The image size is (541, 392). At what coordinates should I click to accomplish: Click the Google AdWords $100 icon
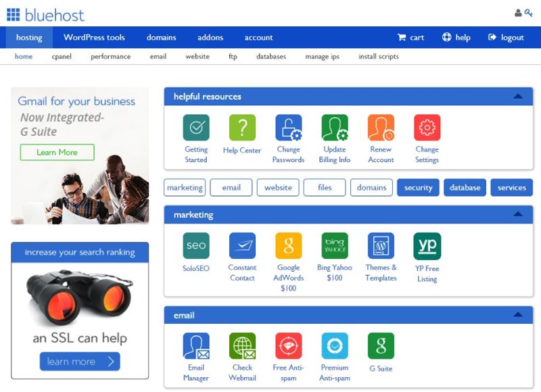289,245
